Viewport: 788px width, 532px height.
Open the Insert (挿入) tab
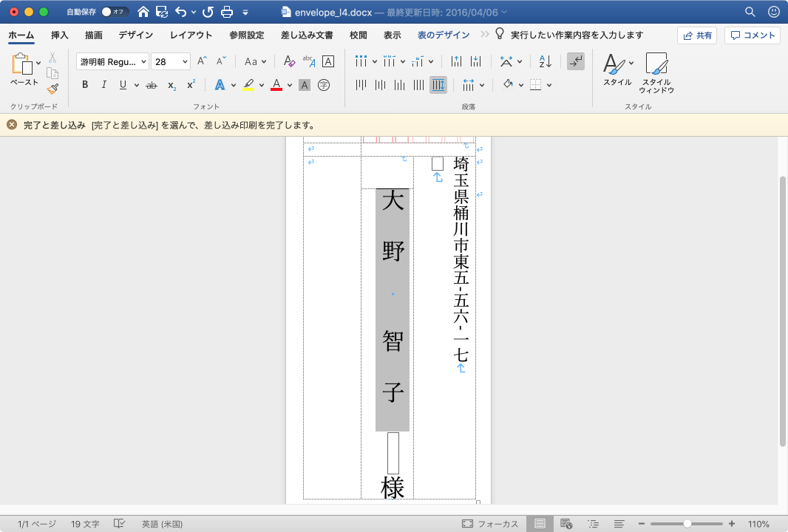tap(59, 35)
